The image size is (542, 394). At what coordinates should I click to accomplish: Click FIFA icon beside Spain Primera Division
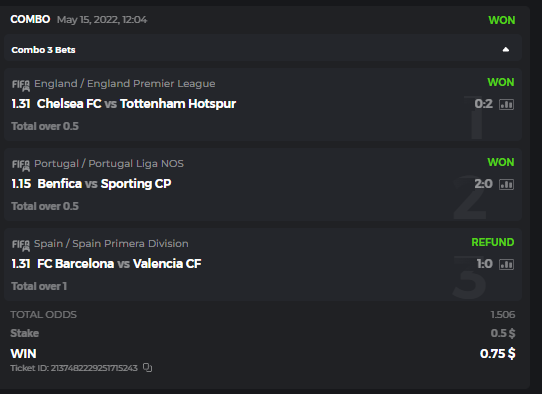[x=21, y=245]
